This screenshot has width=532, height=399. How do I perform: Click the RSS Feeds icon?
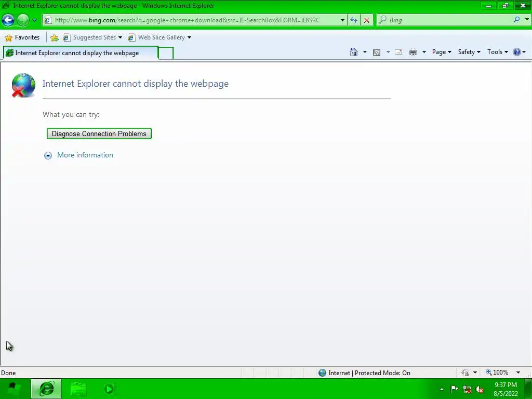click(x=377, y=52)
